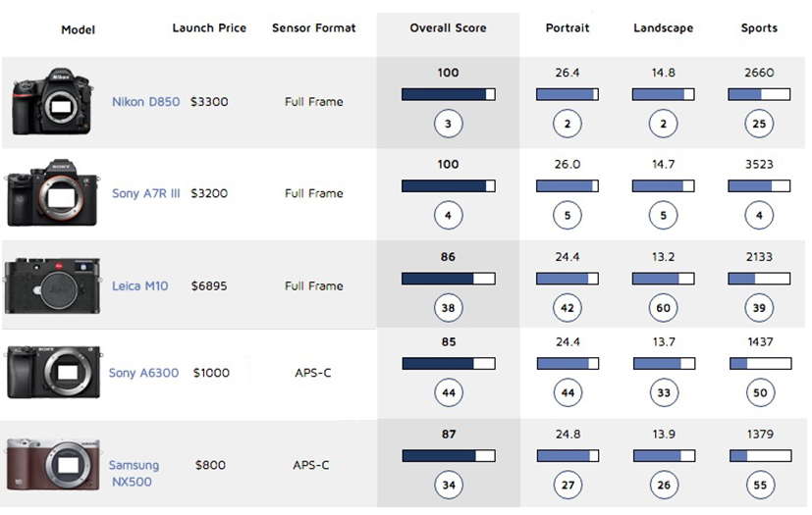The height and width of the screenshot is (515, 812).
Task: Click the brown Samsung NX500 camera image
Action: [53, 464]
